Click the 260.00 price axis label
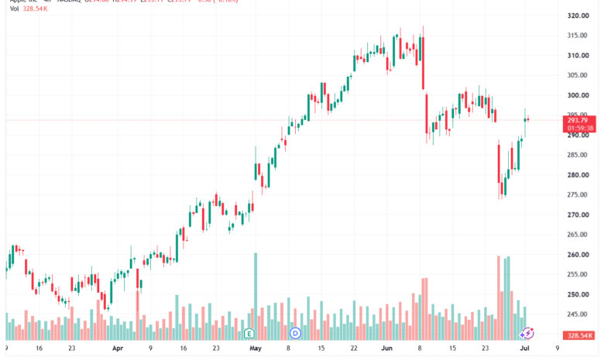Image resolution: width=604 pixels, height=364 pixels. point(578,255)
